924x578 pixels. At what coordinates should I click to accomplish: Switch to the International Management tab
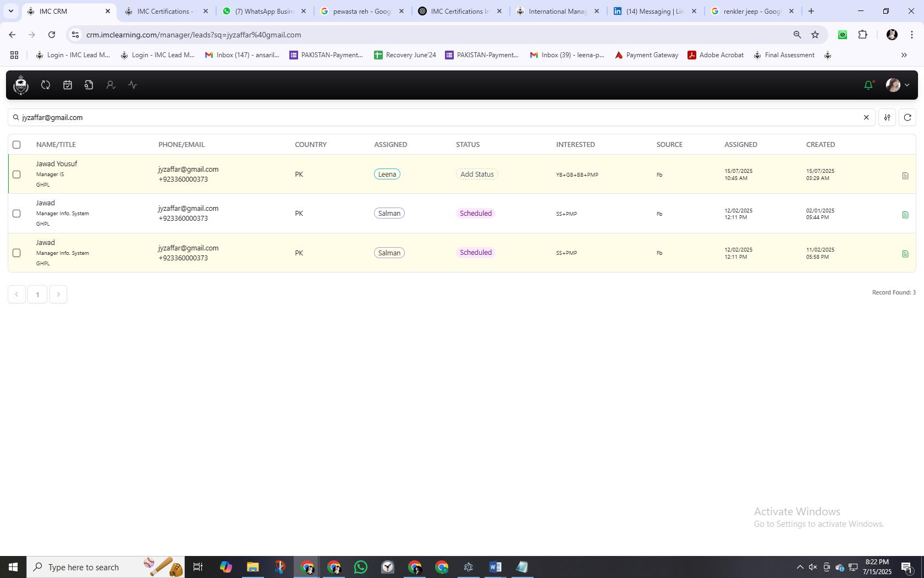point(558,11)
